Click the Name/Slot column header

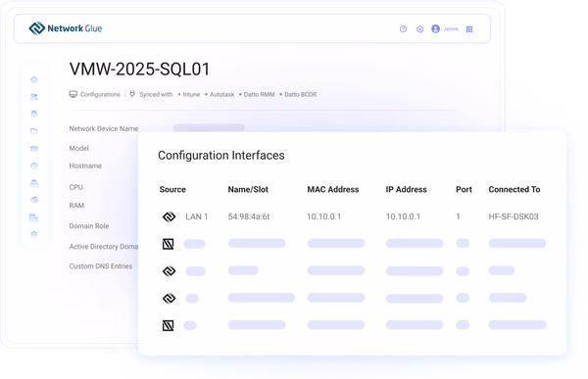pos(248,189)
